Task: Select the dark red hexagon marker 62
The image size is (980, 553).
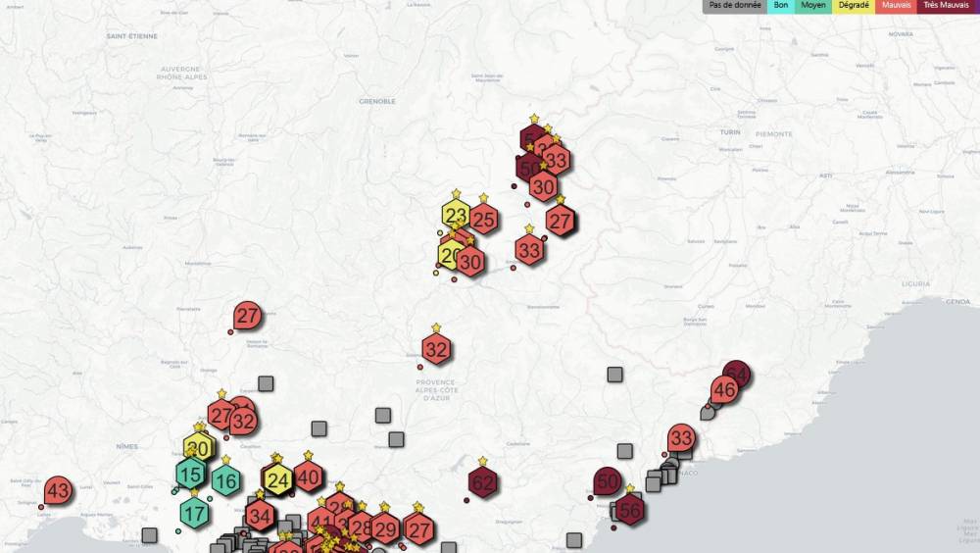Action: pyautogui.click(x=482, y=482)
